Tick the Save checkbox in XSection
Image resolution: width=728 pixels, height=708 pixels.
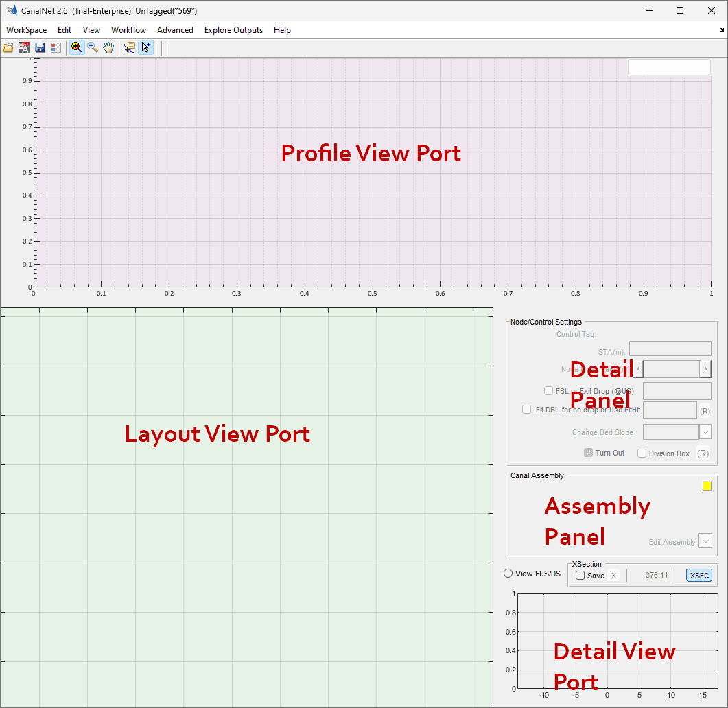(580, 576)
